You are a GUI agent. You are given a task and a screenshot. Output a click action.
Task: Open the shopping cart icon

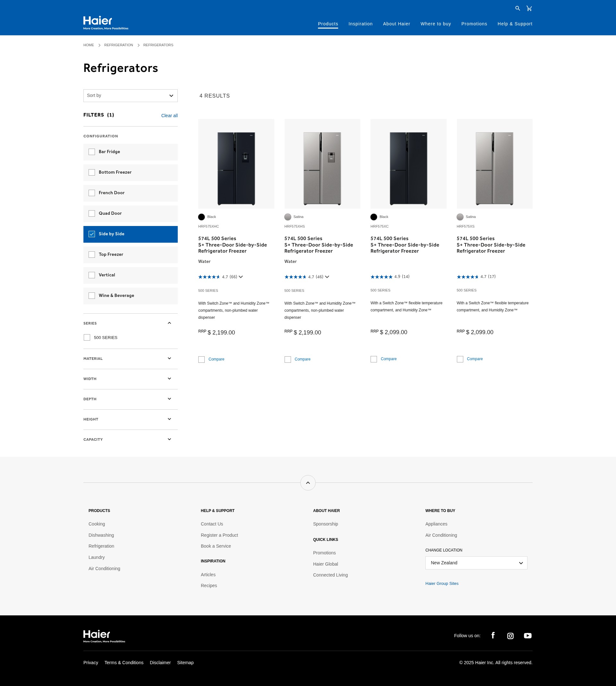[529, 8]
